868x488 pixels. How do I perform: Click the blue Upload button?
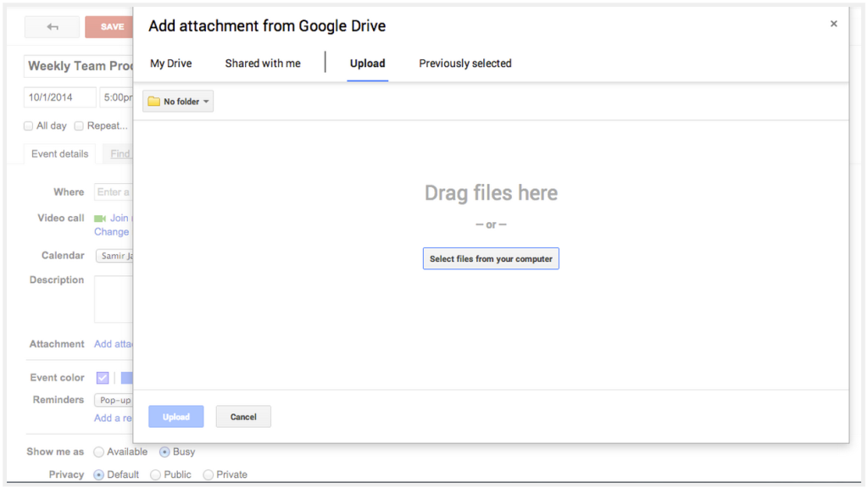[176, 417]
